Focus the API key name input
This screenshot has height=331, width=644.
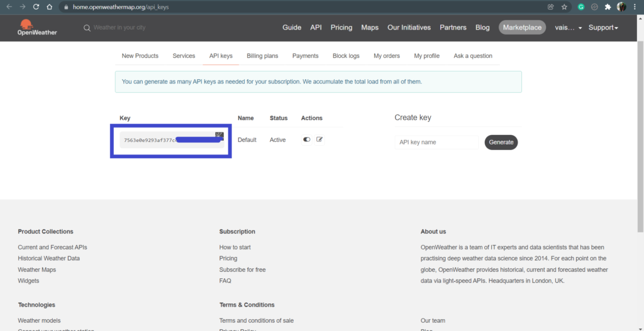[436, 143]
